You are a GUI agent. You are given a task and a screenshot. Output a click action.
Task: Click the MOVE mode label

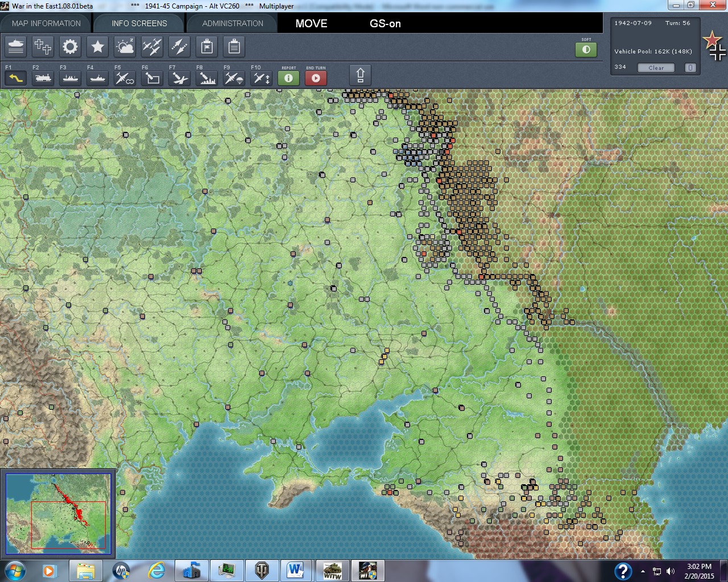(311, 23)
